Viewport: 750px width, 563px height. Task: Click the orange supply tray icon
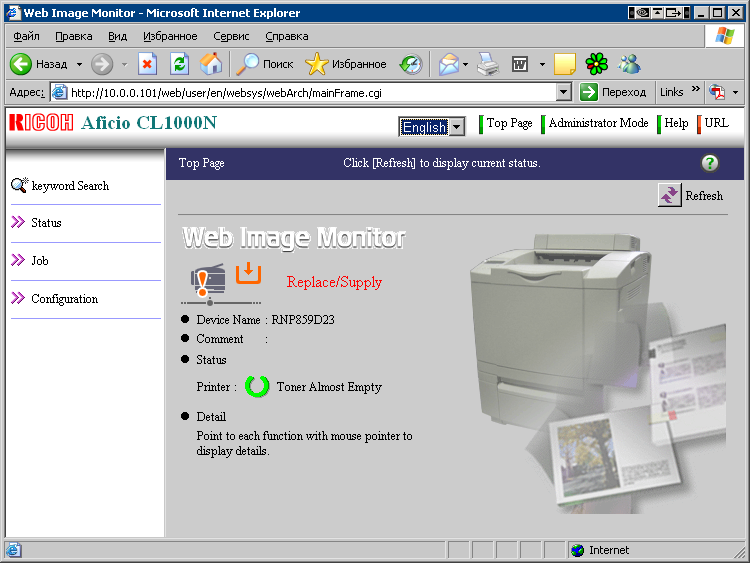point(248,273)
